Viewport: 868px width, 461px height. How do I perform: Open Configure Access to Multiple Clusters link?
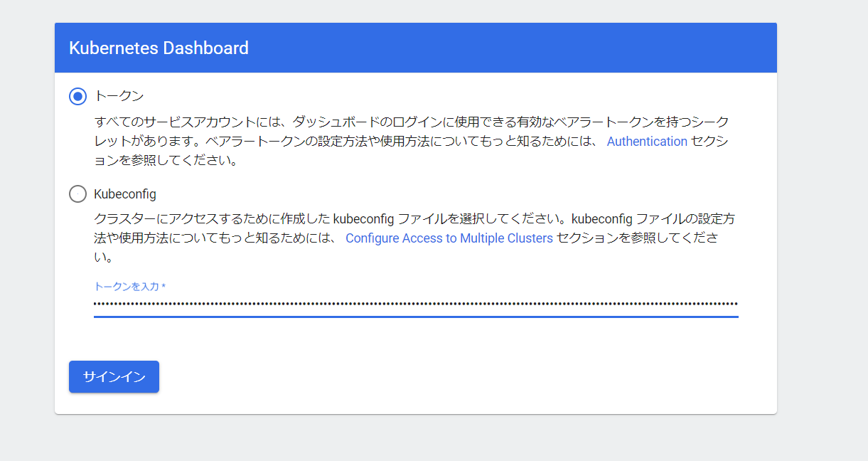[x=449, y=238]
